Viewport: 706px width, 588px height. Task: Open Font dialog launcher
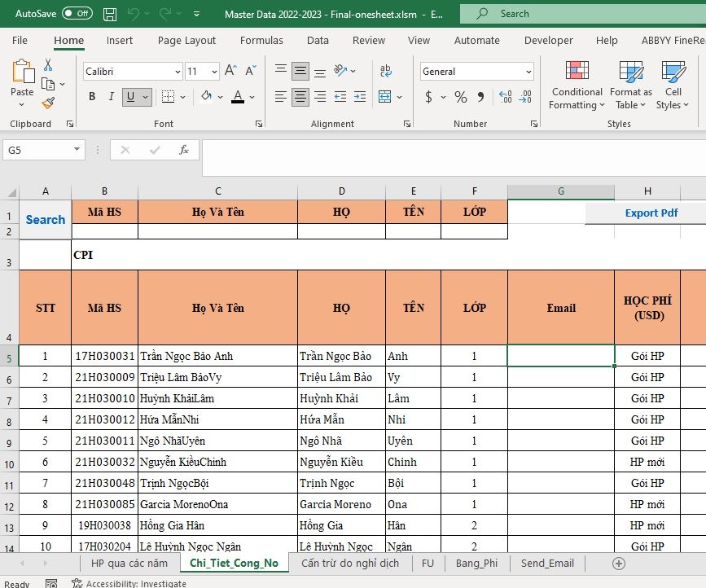[x=259, y=124]
